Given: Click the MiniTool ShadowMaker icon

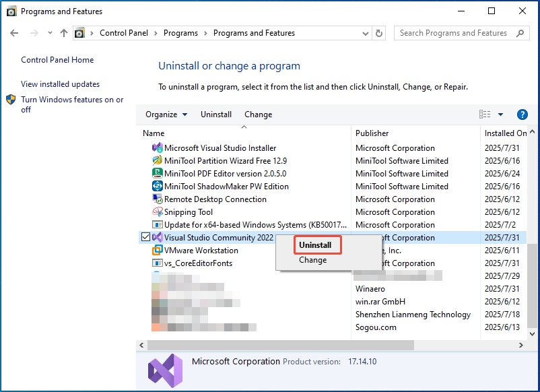Looking at the screenshot, I should (158, 187).
